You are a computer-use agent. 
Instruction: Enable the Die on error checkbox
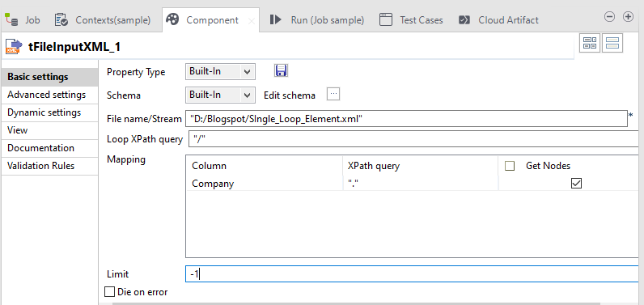click(109, 292)
